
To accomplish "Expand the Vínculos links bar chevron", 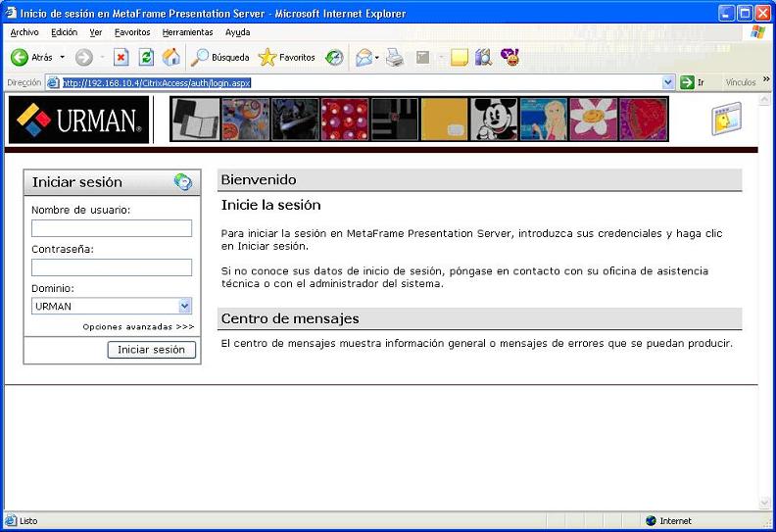I will coord(766,79).
